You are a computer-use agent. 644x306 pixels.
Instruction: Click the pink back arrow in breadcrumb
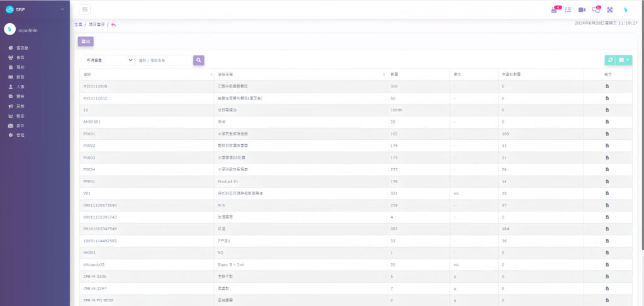(113, 25)
